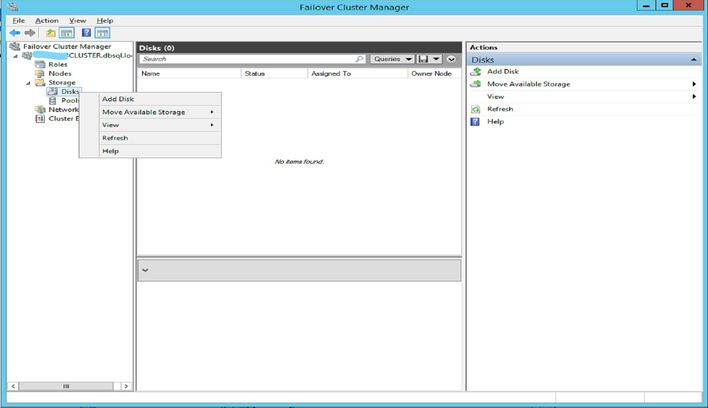Viewport: 708px width, 408px height.
Task: Click the Nodes tree icon
Action: [x=40, y=74]
